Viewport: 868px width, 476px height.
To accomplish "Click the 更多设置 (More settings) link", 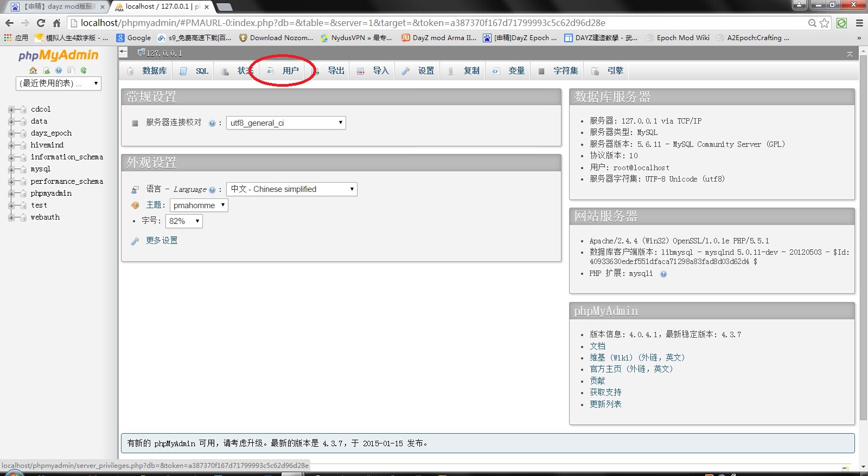I will [162, 241].
